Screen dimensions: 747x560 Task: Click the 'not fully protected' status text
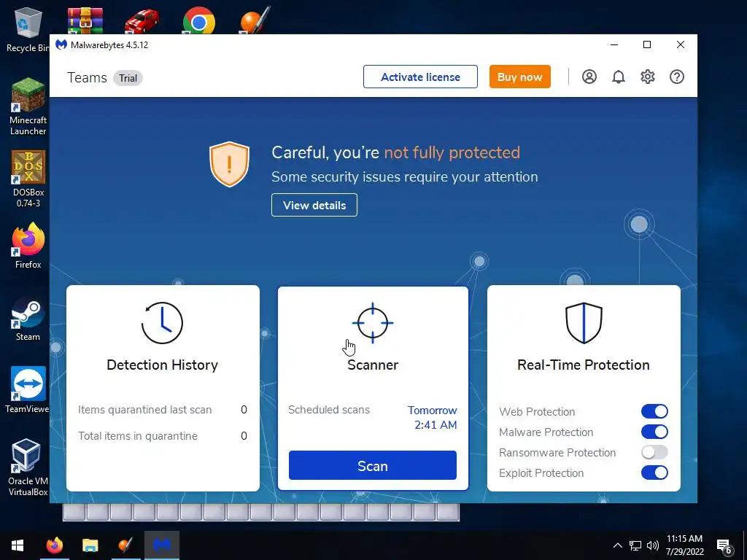coord(452,152)
